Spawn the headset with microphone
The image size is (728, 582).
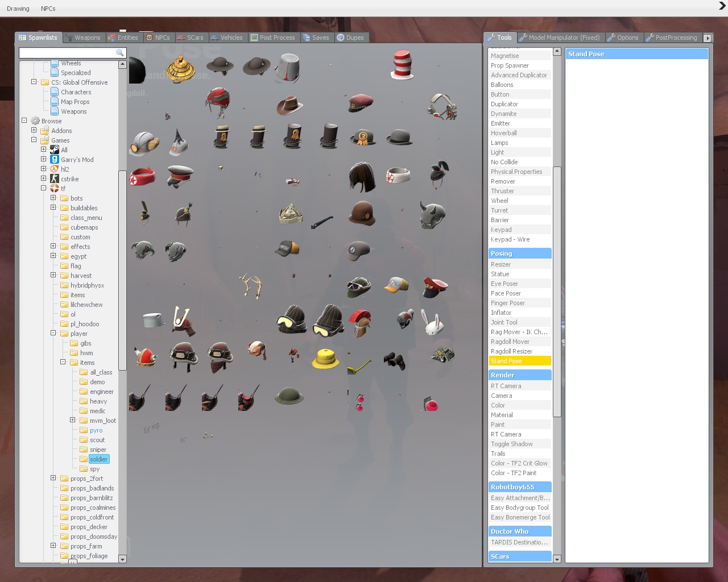coord(442,106)
